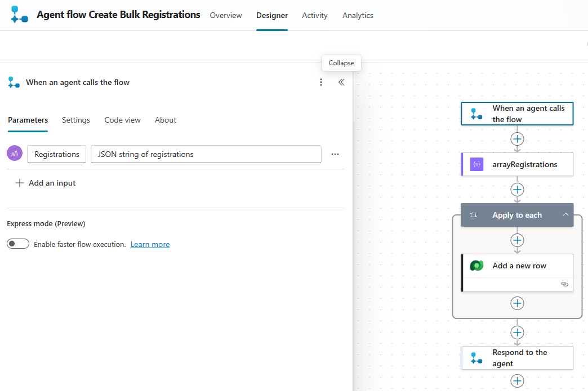Insert step below the trigger with plus icon
Viewport: 588px width, 391px height.
coord(517,138)
